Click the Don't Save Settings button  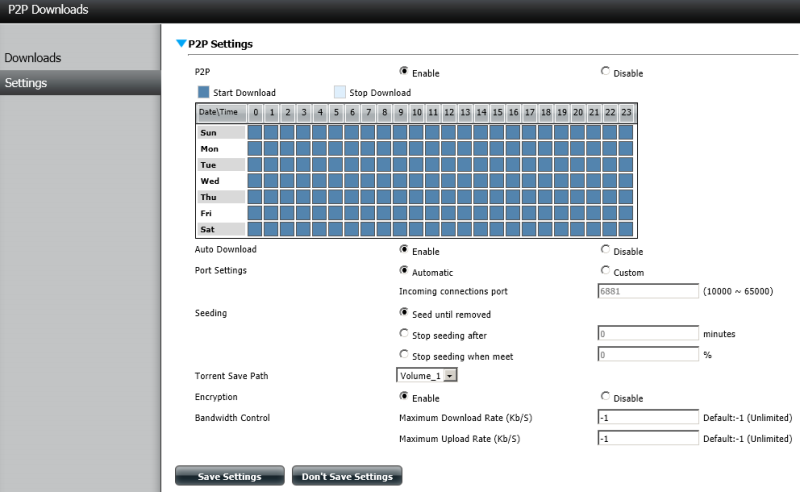point(347,476)
